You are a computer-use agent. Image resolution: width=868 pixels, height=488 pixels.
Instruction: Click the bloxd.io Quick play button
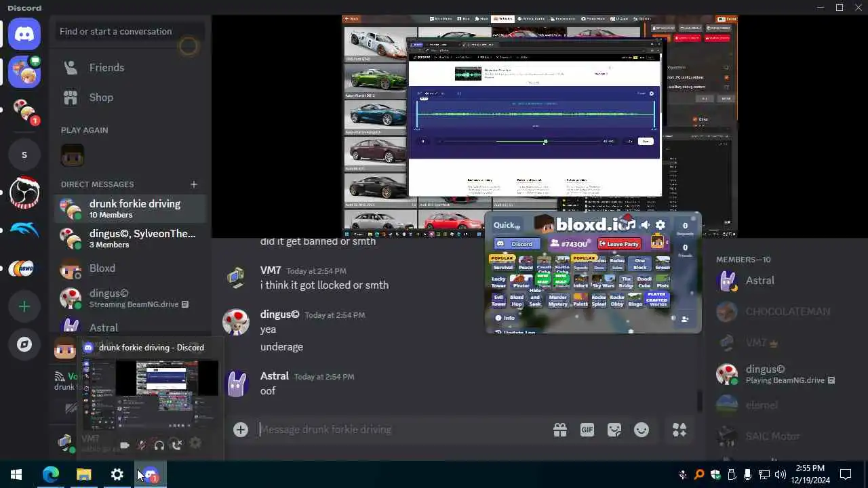click(x=506, y=225)
